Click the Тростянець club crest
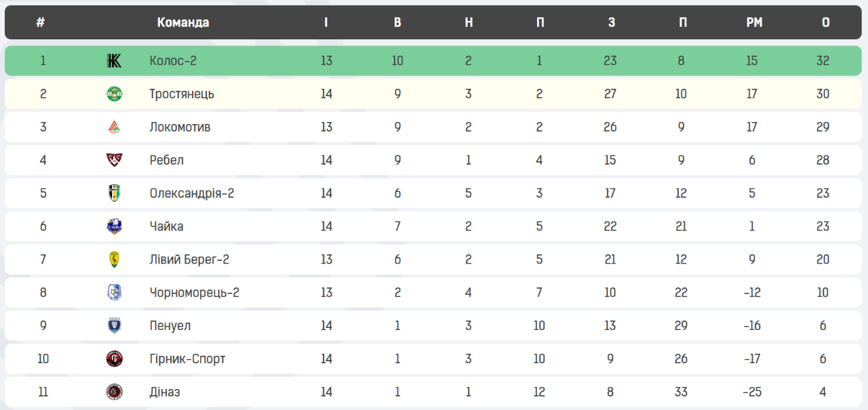This screenshot has height=410, width=868. [114, 94]
